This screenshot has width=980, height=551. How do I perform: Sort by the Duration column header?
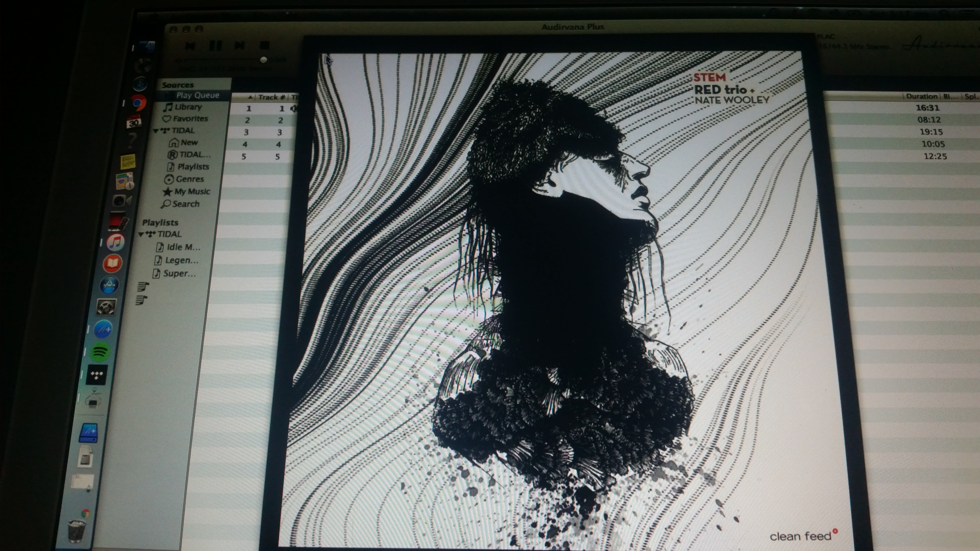click(x=921, y=97)
